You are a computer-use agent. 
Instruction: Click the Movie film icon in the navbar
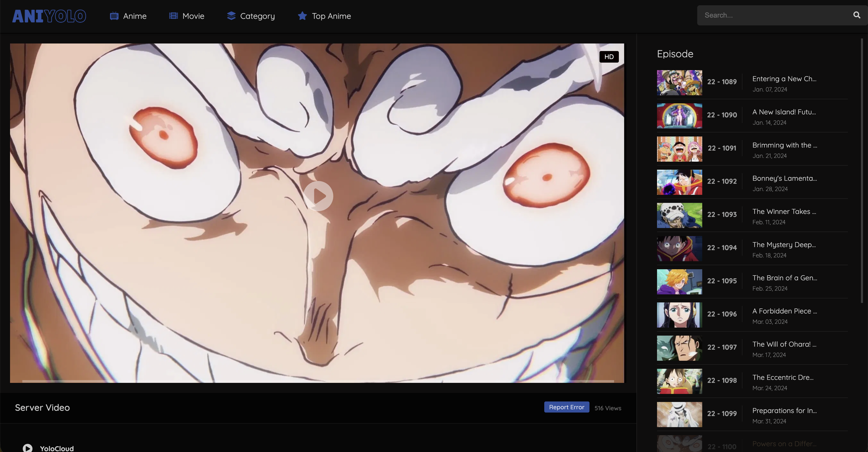(173, 16)
